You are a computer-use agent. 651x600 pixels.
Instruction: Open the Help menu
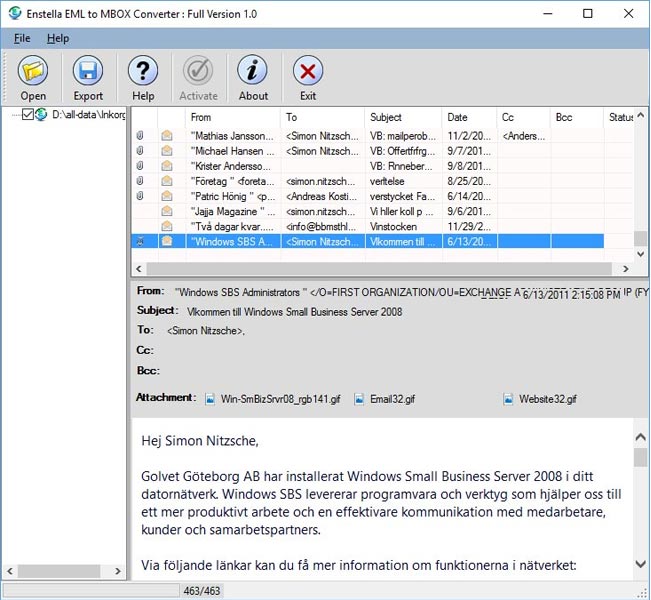click(58, 39)
